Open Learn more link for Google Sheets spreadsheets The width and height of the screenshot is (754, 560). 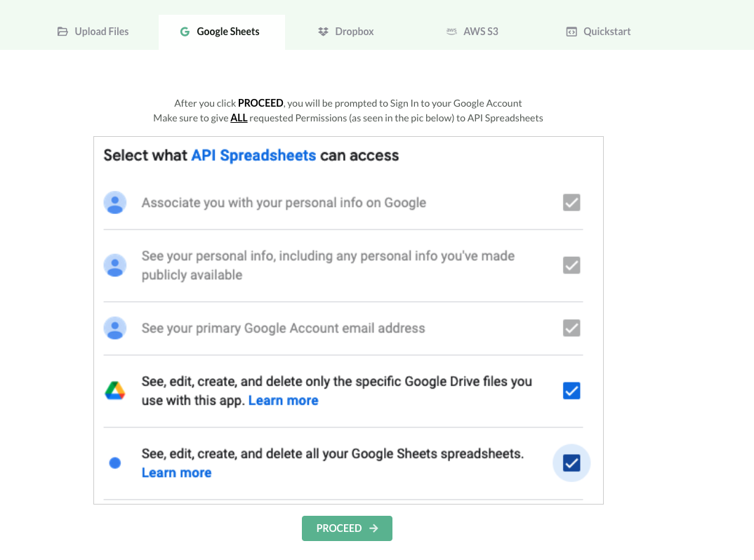[x=176, y=472]
